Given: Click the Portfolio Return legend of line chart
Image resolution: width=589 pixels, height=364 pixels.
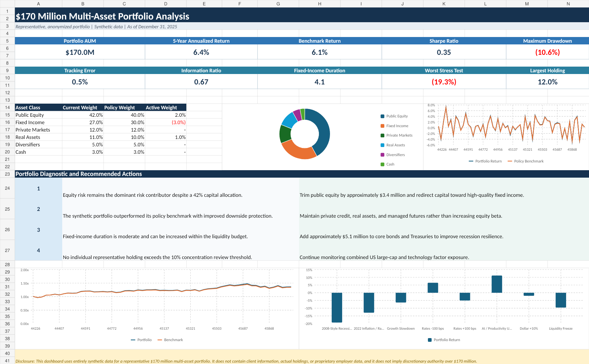Looking at the screenshot, I should 485,161.
